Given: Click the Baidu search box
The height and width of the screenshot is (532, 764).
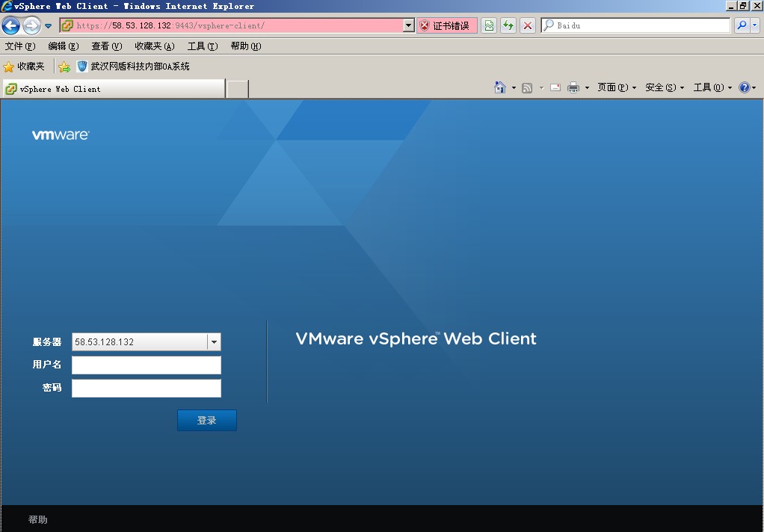Looking at the screenshot, I should coord(636,26).
